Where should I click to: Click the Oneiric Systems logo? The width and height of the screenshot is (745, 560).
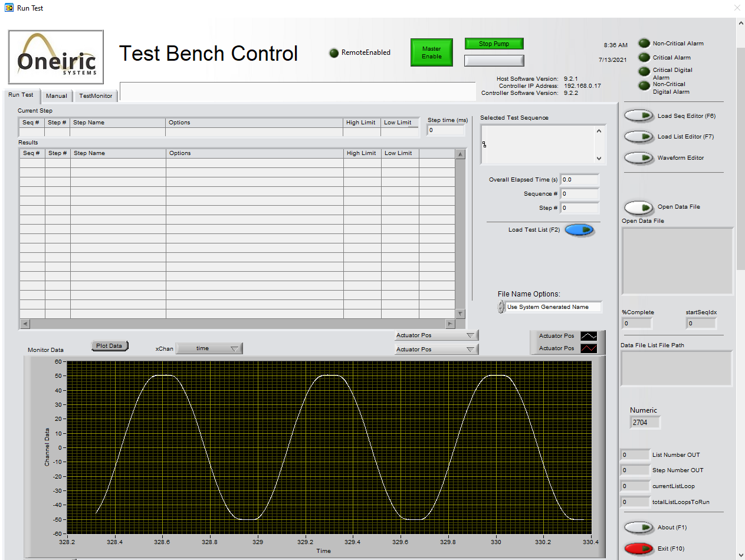56,57
